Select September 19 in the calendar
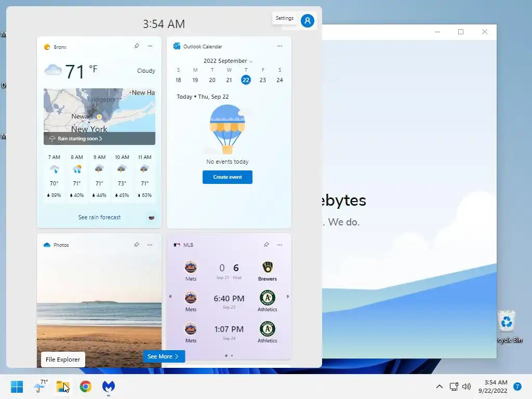This screenshot has width=532, height=399. [195, 80]
